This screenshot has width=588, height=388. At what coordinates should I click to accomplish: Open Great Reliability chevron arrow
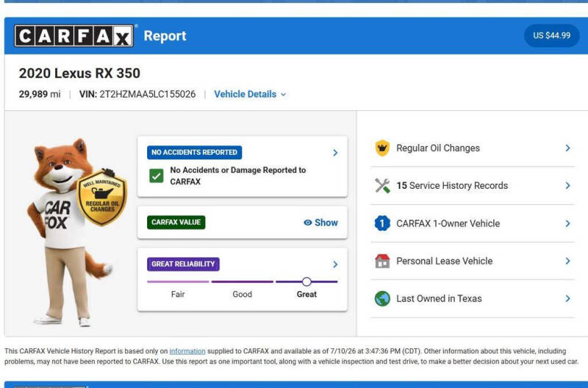point(335,265)
